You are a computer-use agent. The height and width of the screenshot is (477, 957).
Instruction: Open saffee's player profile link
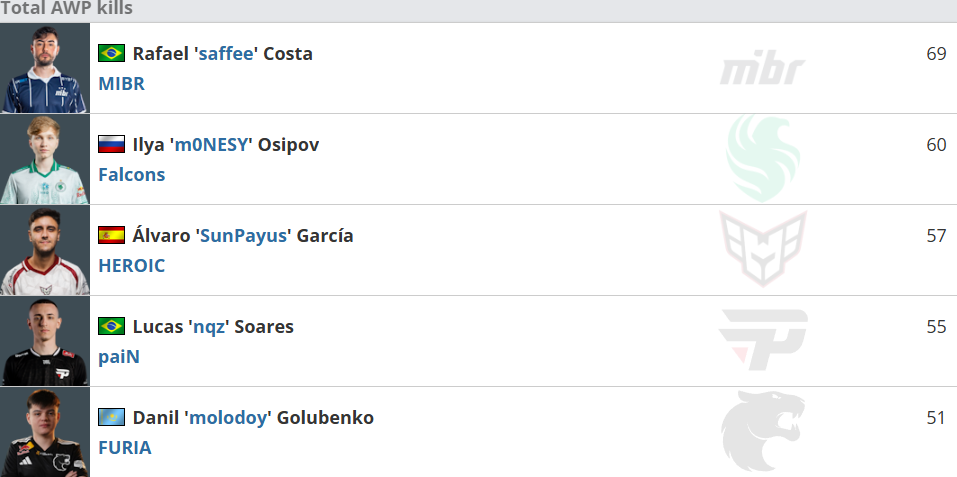(226, 54)
